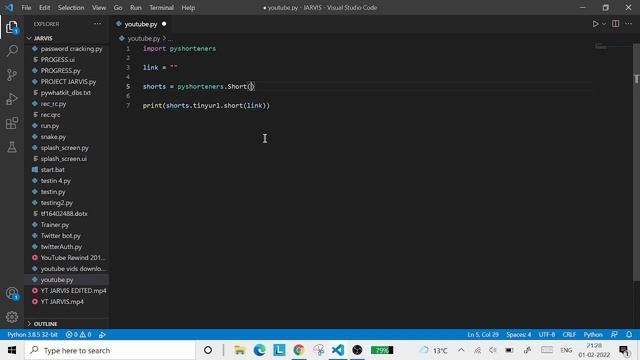640x360 pixels.
Task: Open Run and Debug view icon
Action: point(12,99)
